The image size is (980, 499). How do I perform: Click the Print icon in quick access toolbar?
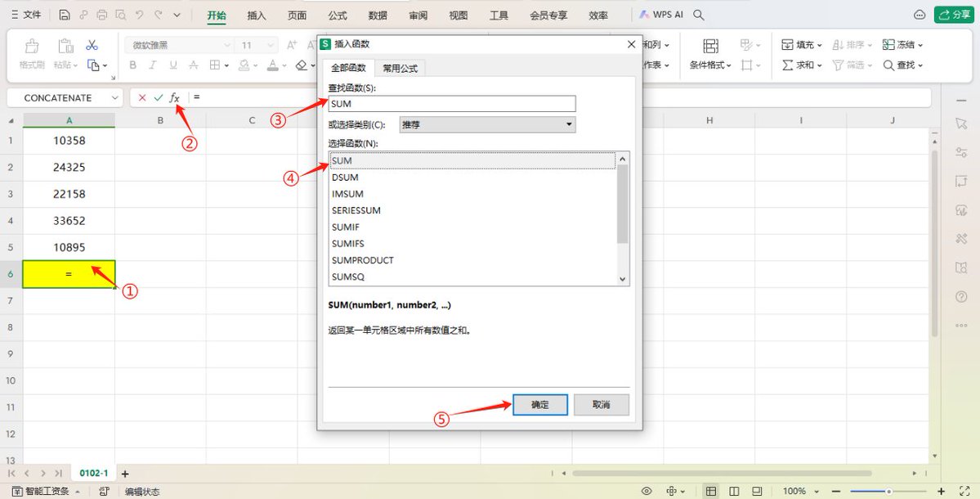coord(102,15)
